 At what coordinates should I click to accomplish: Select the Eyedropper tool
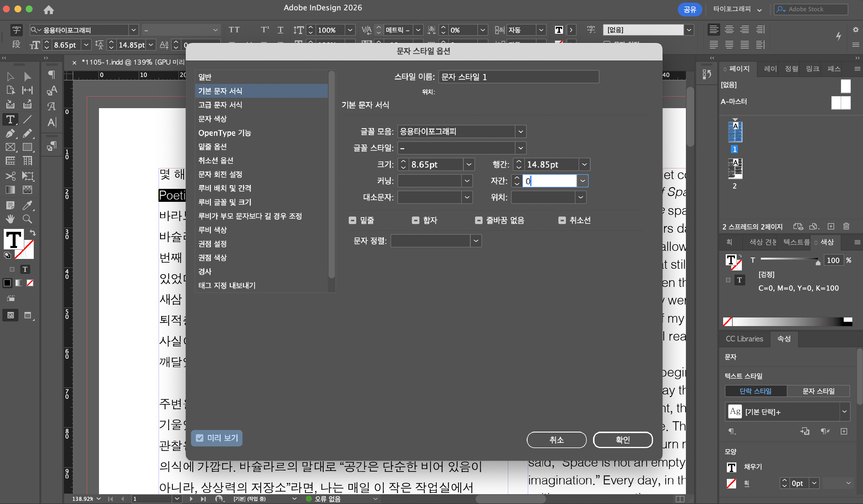pyautogui.click(x=27, y=205)
